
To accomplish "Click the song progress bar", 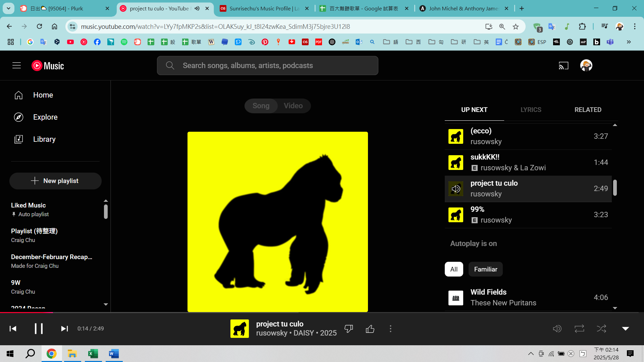I will (x=322, y=312).
